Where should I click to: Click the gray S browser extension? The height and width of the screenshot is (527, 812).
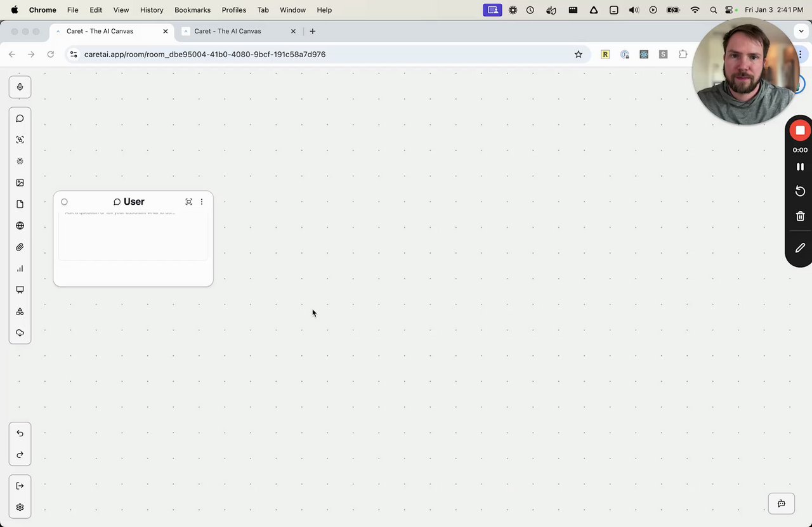click(663, 55)
